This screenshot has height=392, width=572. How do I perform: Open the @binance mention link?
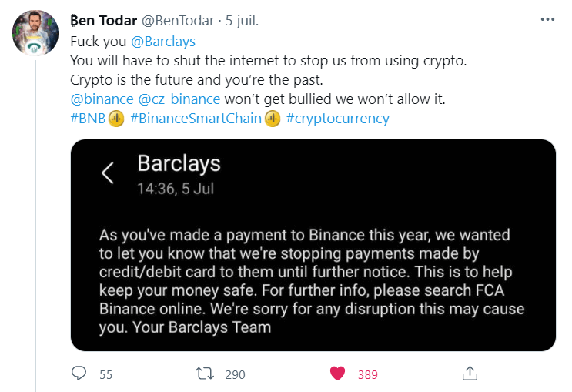[101, 99]
